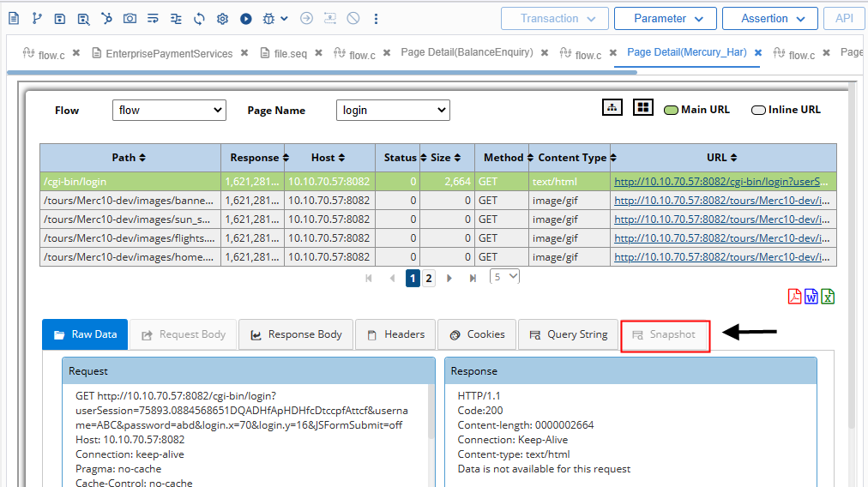
Task: Open the Snapshot tab
Action: 665,335
